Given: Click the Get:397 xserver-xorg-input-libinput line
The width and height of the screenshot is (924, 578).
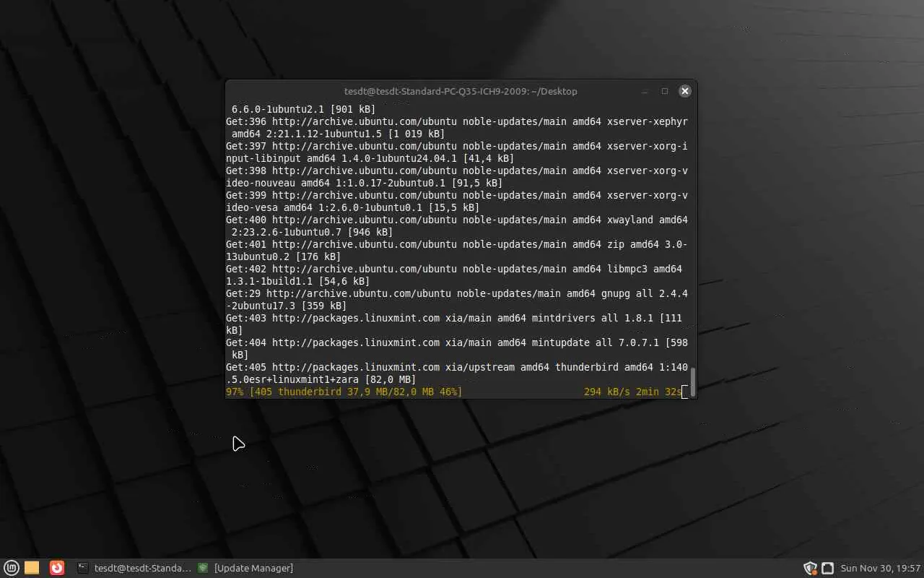Looking at the screenshot, I should click(x=457, y=152).
